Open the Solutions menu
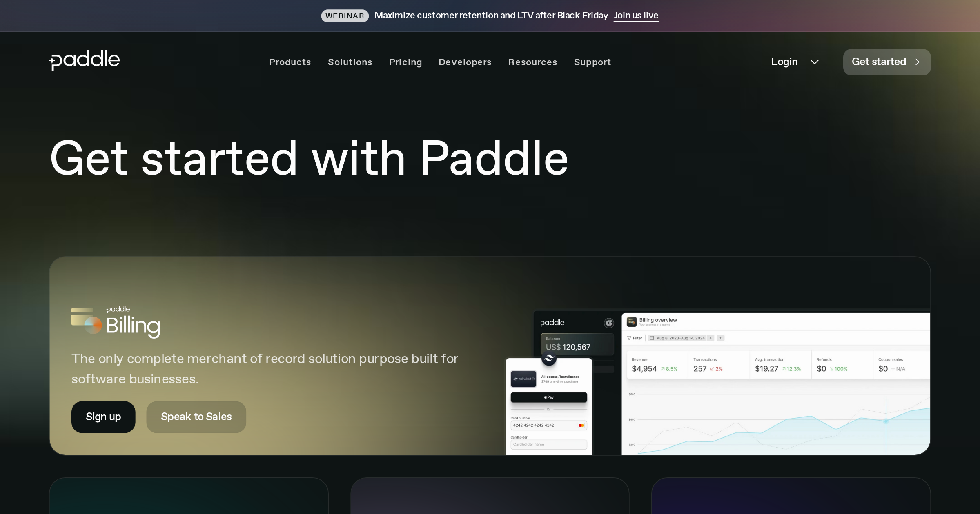980x514 pixels. pos(350,62)
